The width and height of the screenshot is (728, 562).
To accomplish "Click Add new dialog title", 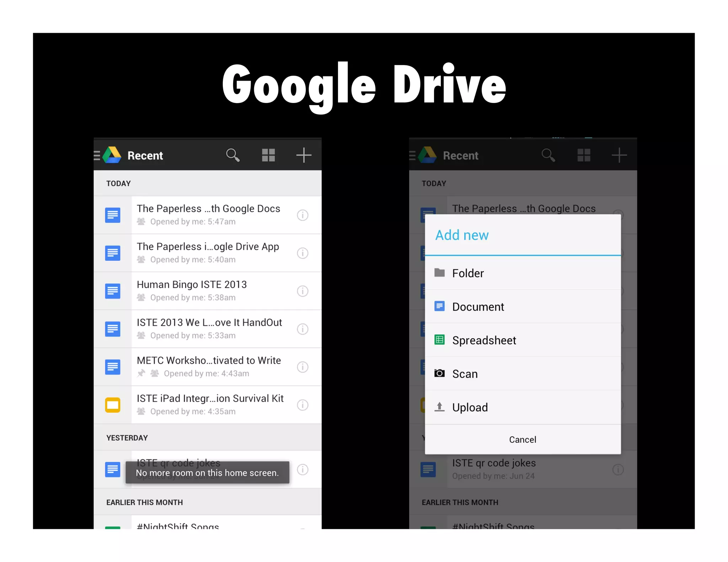I will click(462, 235).
